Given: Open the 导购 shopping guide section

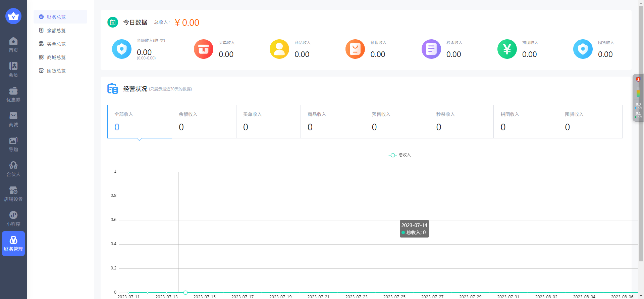Looking at the screenshot, I should [x=13, y=144].
